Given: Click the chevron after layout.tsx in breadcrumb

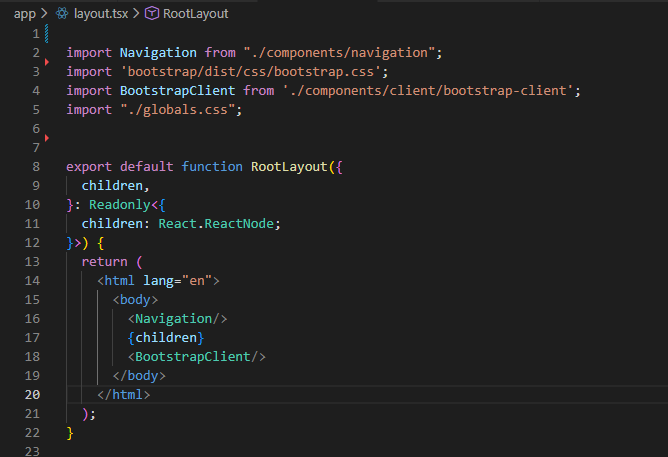Looking at the screenshot, I should [136, 14].
